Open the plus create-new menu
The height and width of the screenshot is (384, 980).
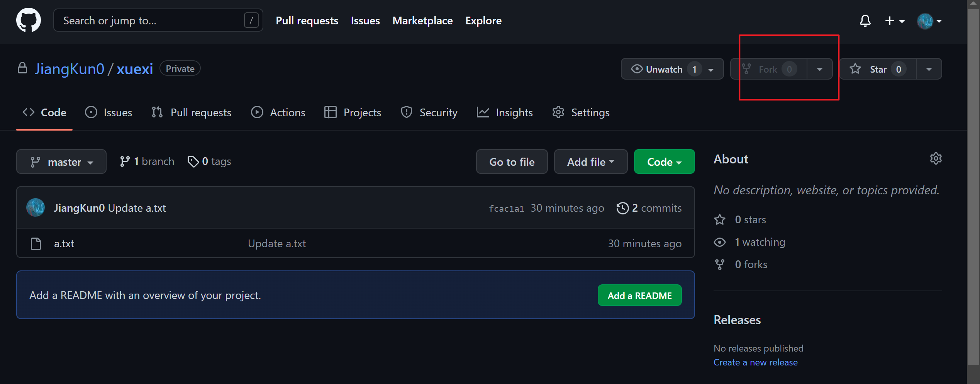tap(895, 20)
